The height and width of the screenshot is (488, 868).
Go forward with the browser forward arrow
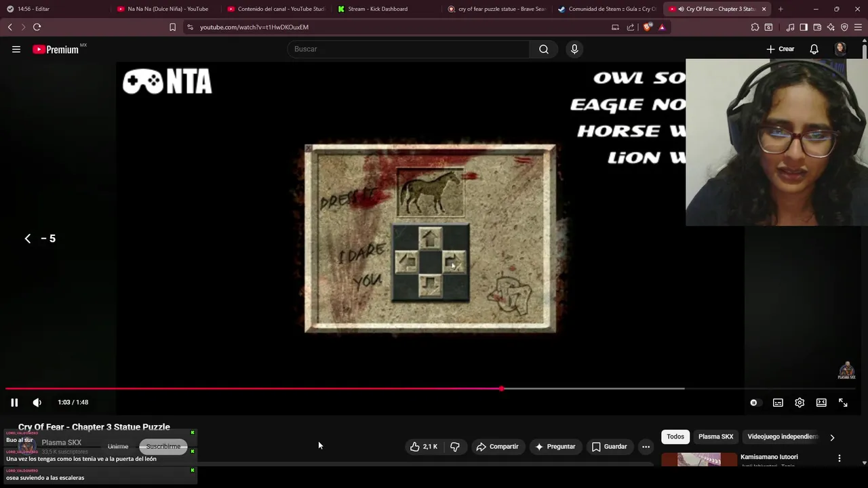[23, 27]
